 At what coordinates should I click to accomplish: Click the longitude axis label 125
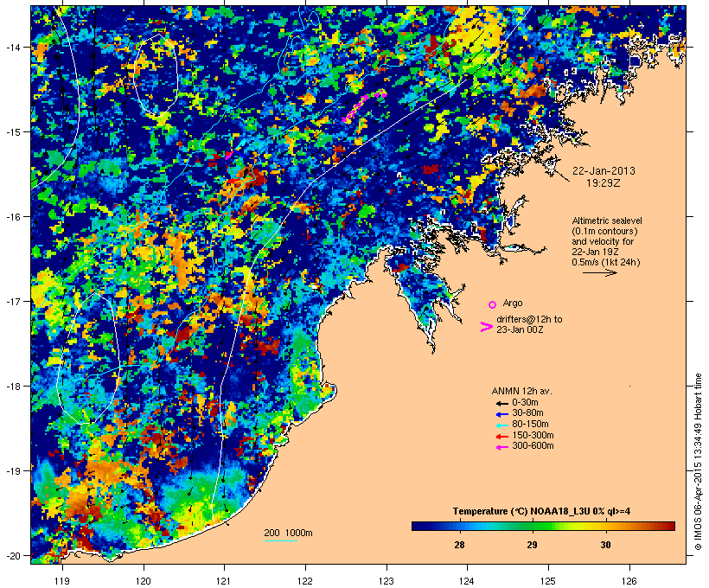click(548, 581)
